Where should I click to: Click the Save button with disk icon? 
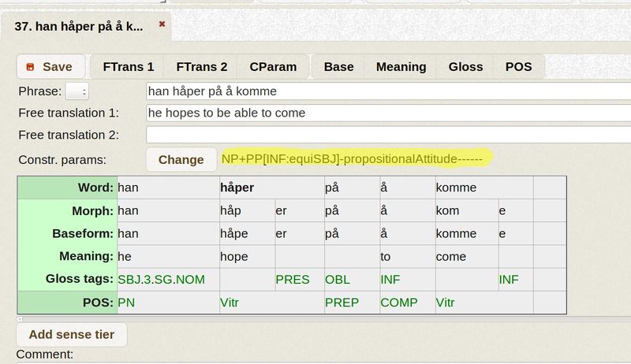[49, 67]
